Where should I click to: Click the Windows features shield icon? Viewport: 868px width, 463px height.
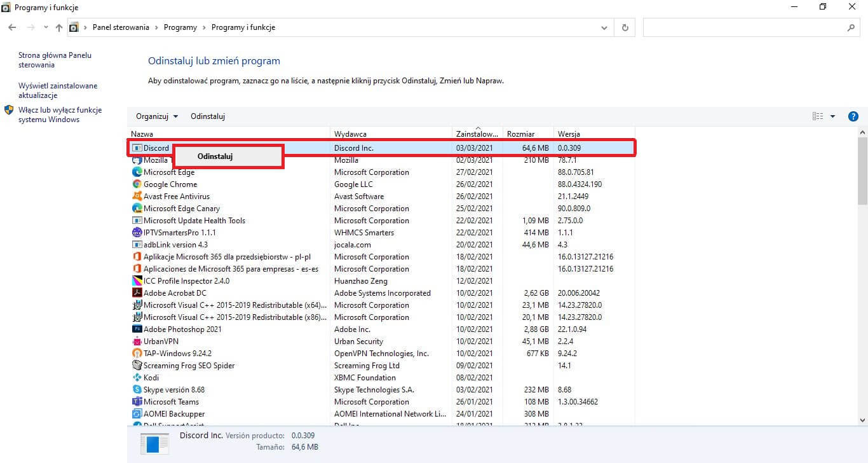tap(9, 110)
